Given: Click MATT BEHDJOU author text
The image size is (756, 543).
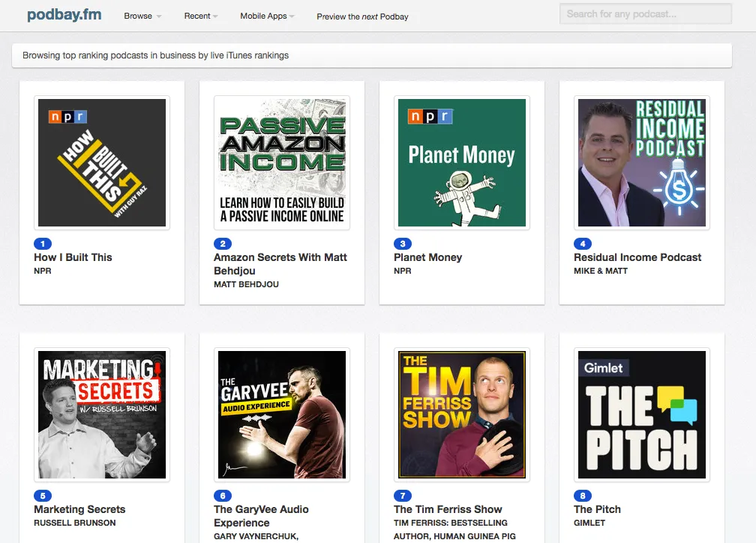Looking at the screenshot, I should point(246,284).
